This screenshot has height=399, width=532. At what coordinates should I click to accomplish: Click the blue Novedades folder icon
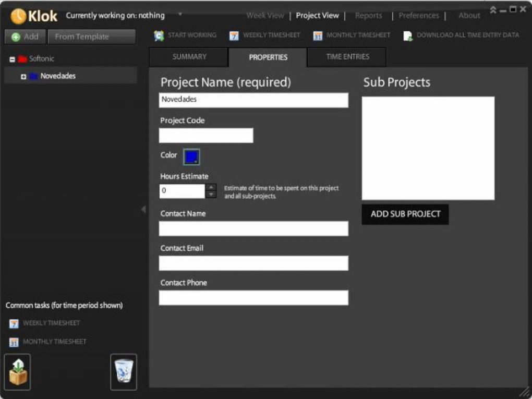(x=33, y=76)
